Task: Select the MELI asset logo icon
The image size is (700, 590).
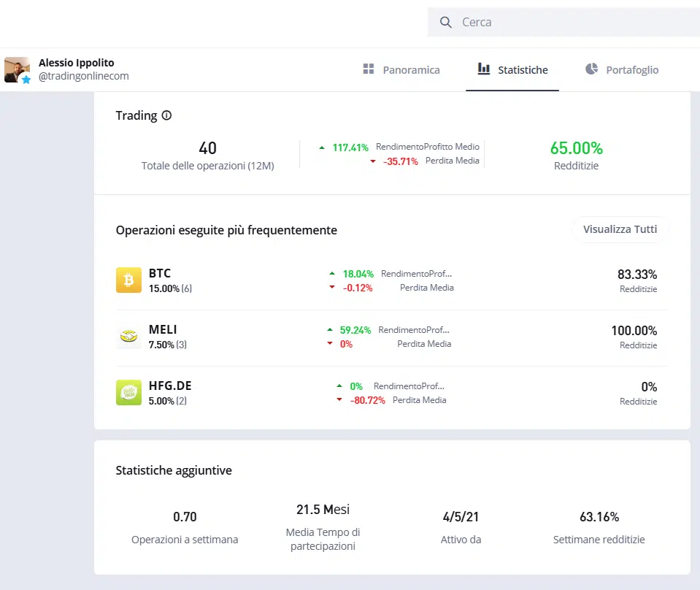Action: (x=128, y=337)
